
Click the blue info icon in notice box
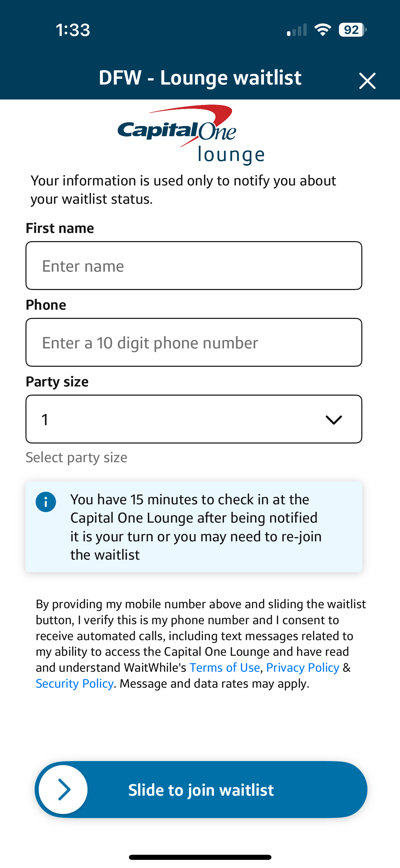pyautogui.click(x=46, y=502)
